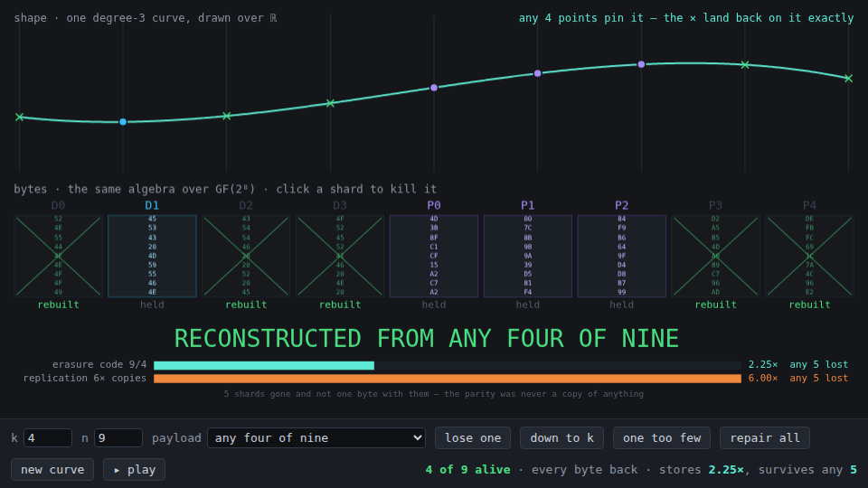Click the 'replication 6× copies' label
This screenshot has height=488, width=868.
pyautogui.click(x=85, y=378)
